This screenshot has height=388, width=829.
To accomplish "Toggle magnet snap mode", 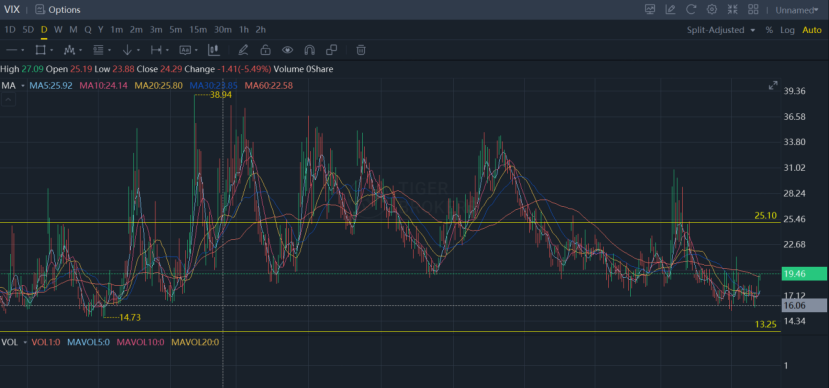I will pyautogui.click(x=310, y=50).
